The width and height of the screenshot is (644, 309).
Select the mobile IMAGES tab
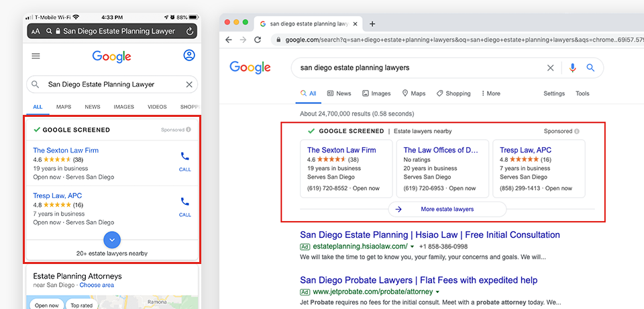(x=123, y=107)
